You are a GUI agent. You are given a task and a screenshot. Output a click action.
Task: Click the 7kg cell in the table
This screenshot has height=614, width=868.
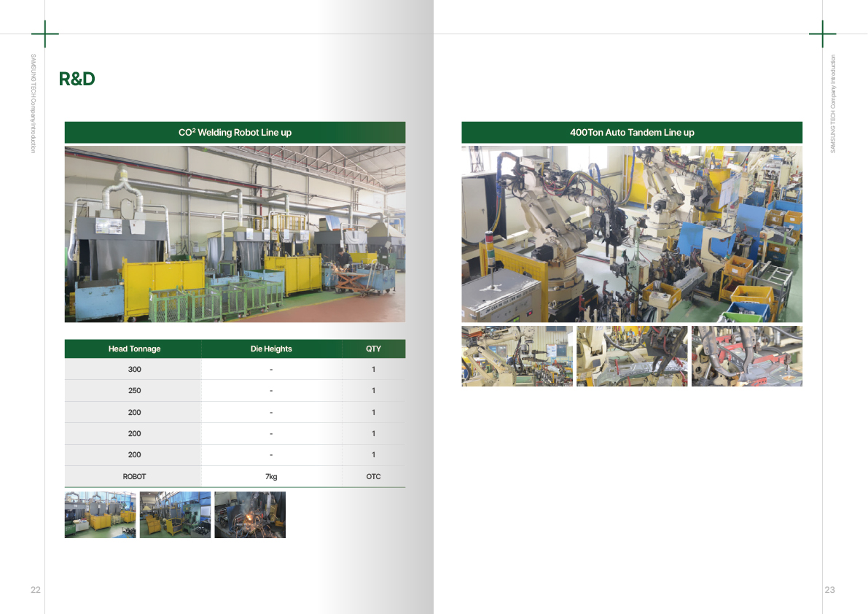tap(271, 476)
